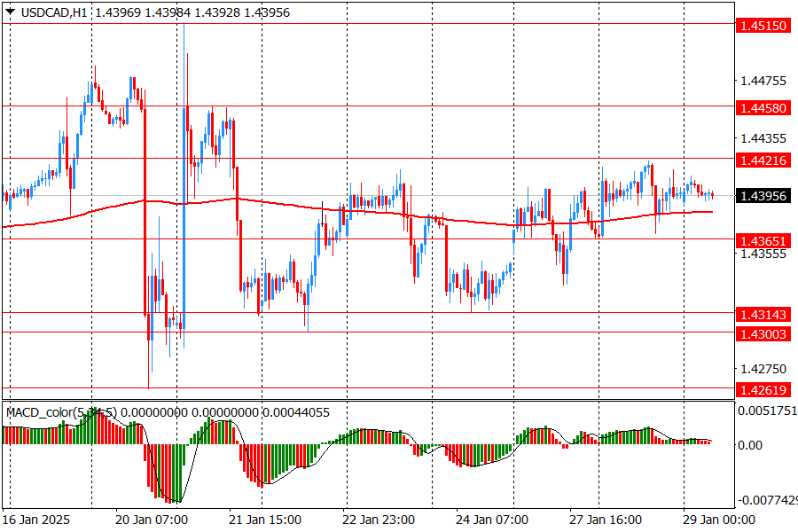Click the 16 Jan 2025 date label

36,520
